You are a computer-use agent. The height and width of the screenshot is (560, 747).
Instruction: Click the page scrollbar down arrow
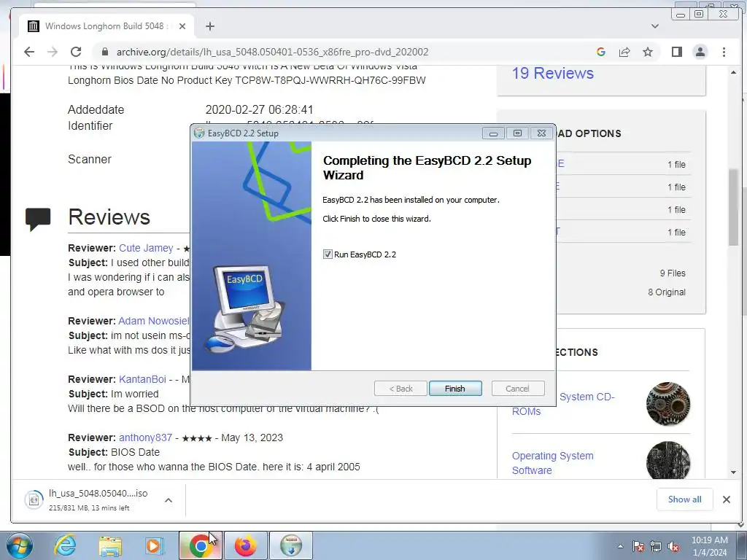tap(733, 472)
